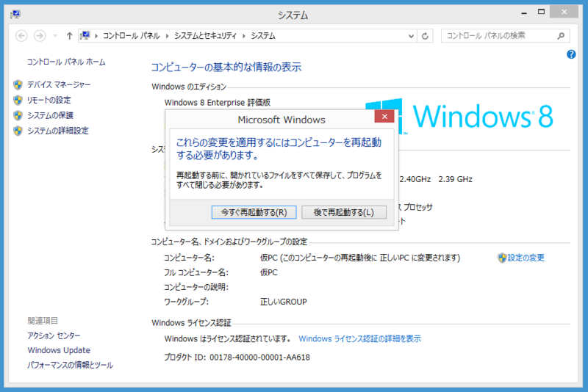Click the back navigation arrow
The image size is (588, 392).
click(21, 36)
